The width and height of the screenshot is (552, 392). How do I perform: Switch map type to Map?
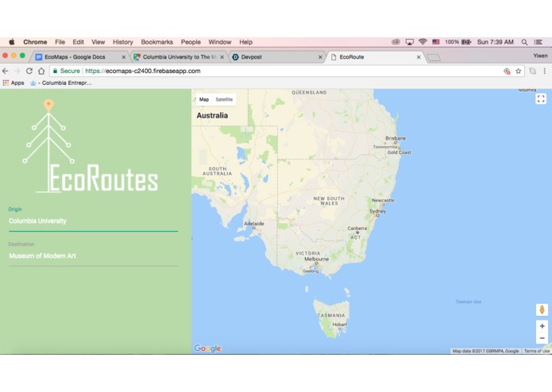[204, 99]
